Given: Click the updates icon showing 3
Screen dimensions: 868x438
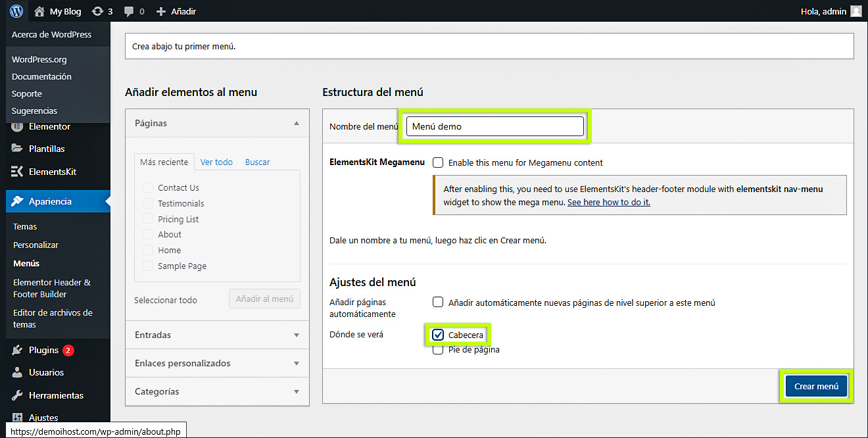Looking at the screenshot, I should 98,11.
